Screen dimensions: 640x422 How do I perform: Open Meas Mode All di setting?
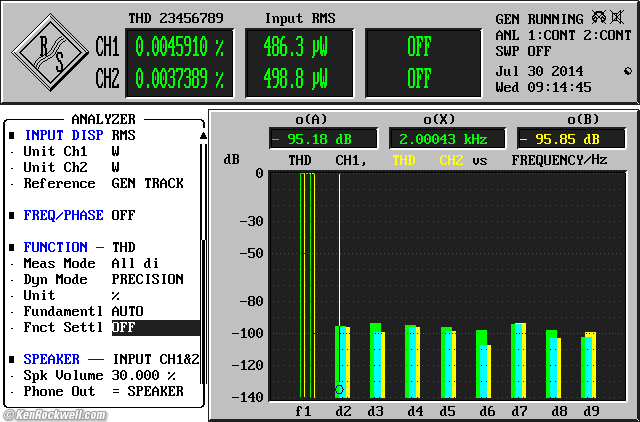(x=136, y=263)
